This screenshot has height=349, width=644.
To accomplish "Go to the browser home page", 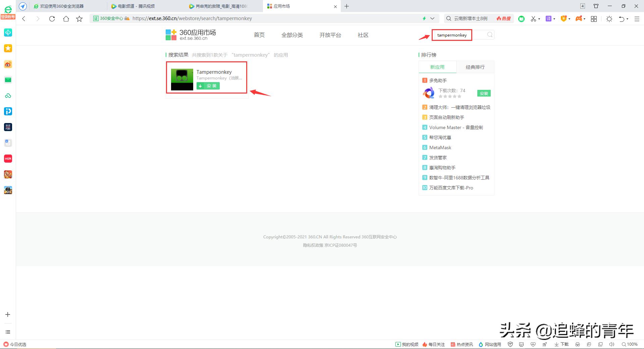I will (x=66, y=19).
